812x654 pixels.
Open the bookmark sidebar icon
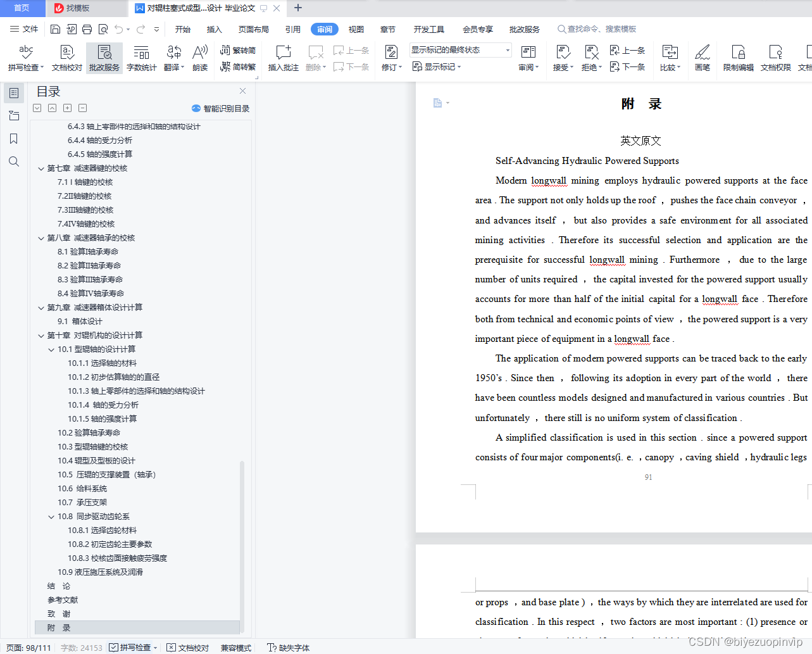coord(14,139)
